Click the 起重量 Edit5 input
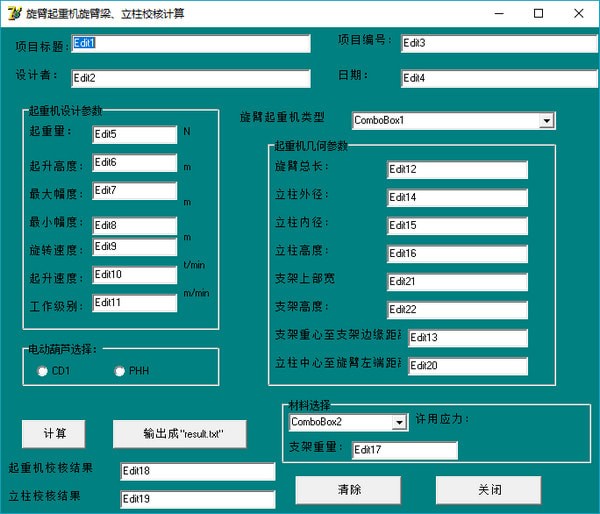This screenshot has width=600, height=514. point(135,135)
